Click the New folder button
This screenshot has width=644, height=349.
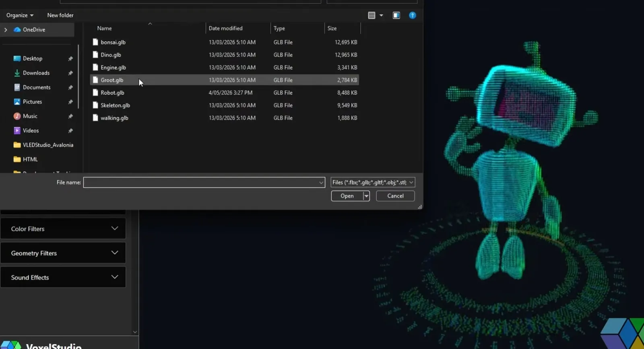pos(60,15)
